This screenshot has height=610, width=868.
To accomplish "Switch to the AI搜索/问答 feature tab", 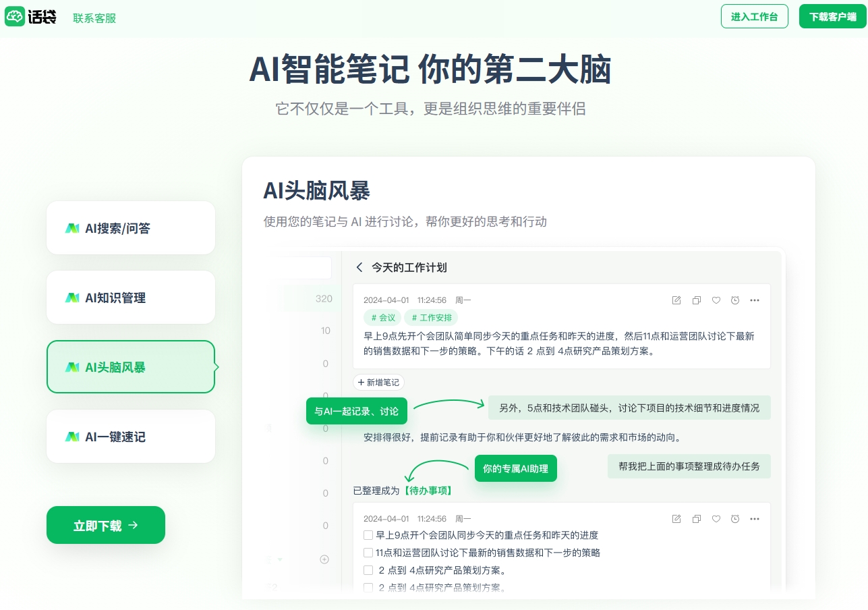I will tap(130, 228).
